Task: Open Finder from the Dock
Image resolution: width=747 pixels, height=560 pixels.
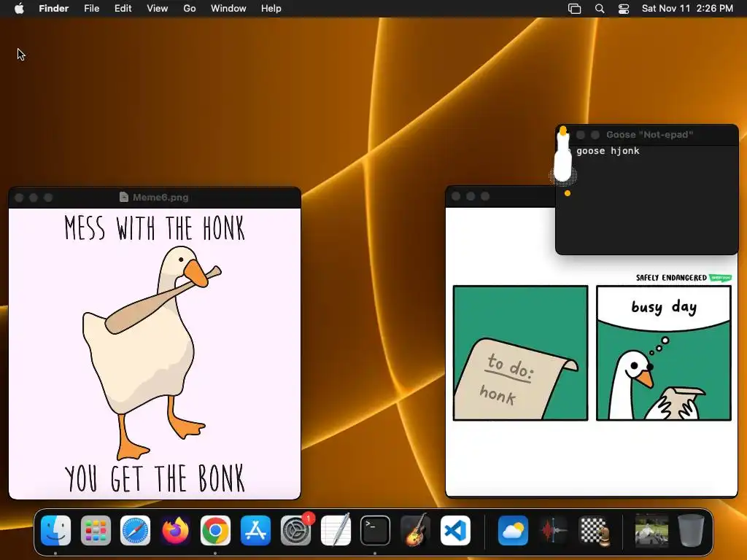Action: click(55, 530)
